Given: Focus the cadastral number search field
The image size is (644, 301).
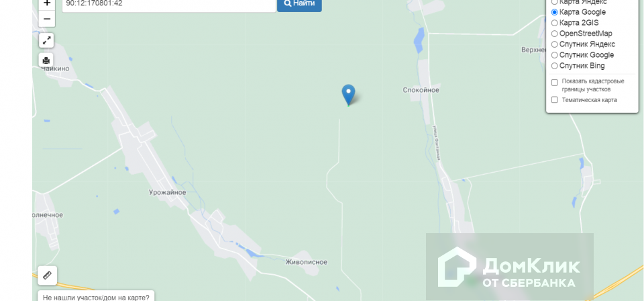Looking at the screenshot, I should 169,5.
